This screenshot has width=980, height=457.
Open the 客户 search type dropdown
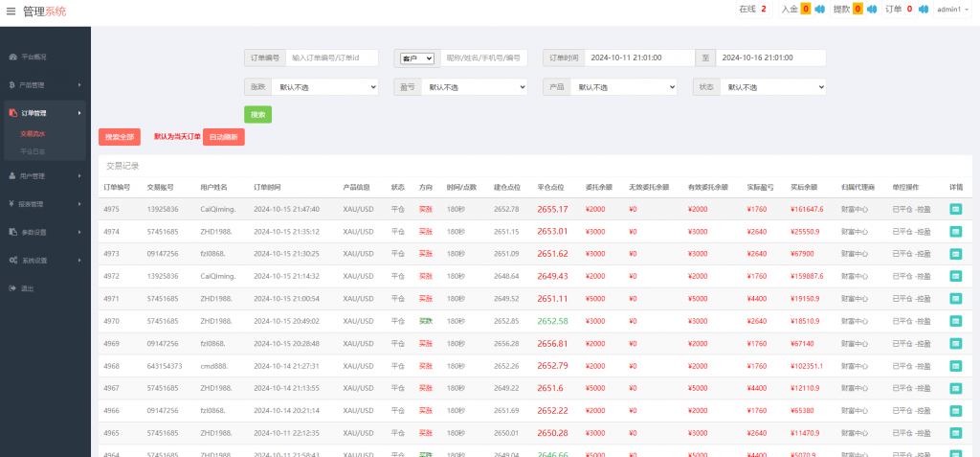point(417,58)
